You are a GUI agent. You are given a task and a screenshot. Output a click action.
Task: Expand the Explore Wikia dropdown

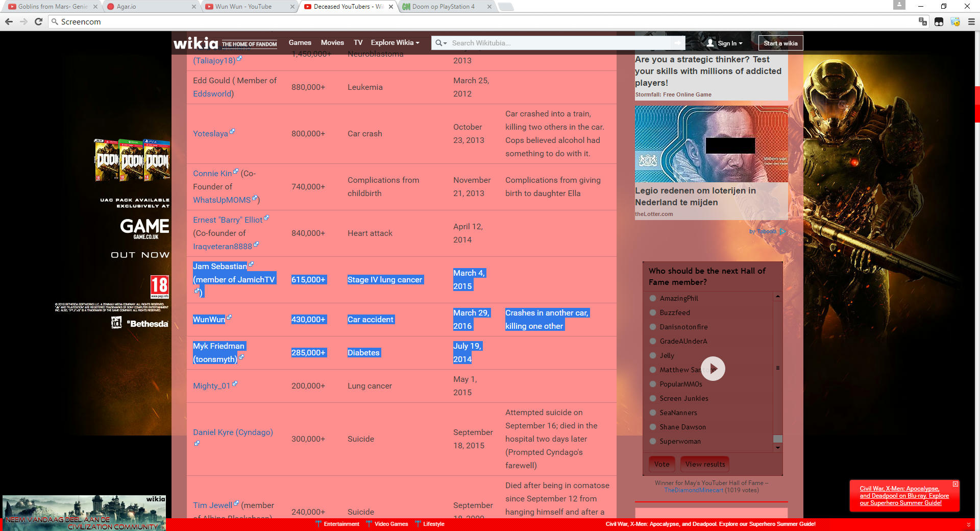395,42
